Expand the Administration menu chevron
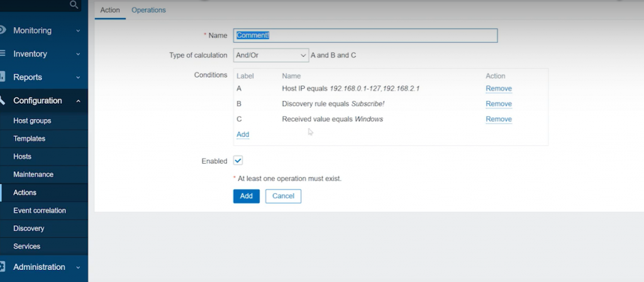The width and height of the screenshot is (644, 282). pyautogui.click(x=78, y=267)
